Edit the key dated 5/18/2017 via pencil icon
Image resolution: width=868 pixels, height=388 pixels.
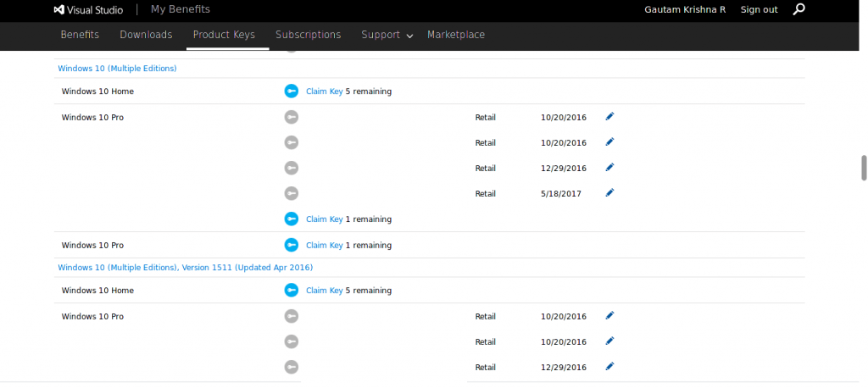[x=609, y=193]
